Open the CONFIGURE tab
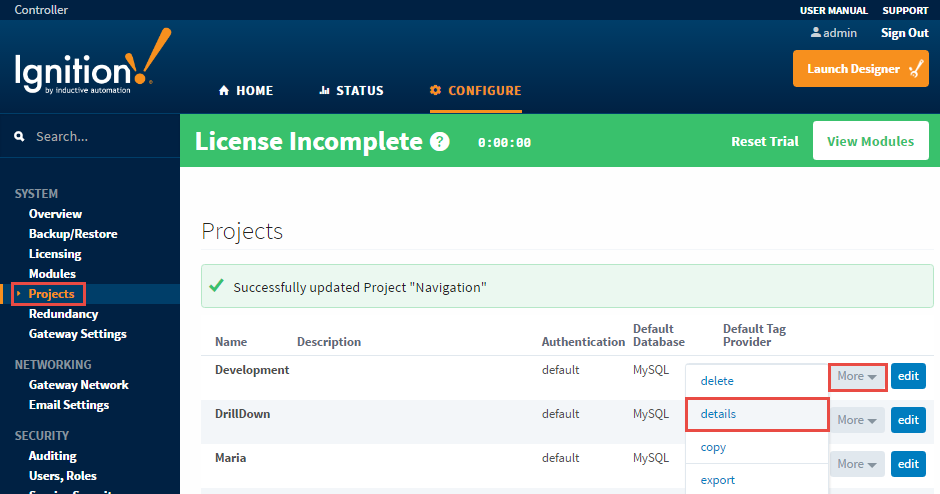 point(475,91)
